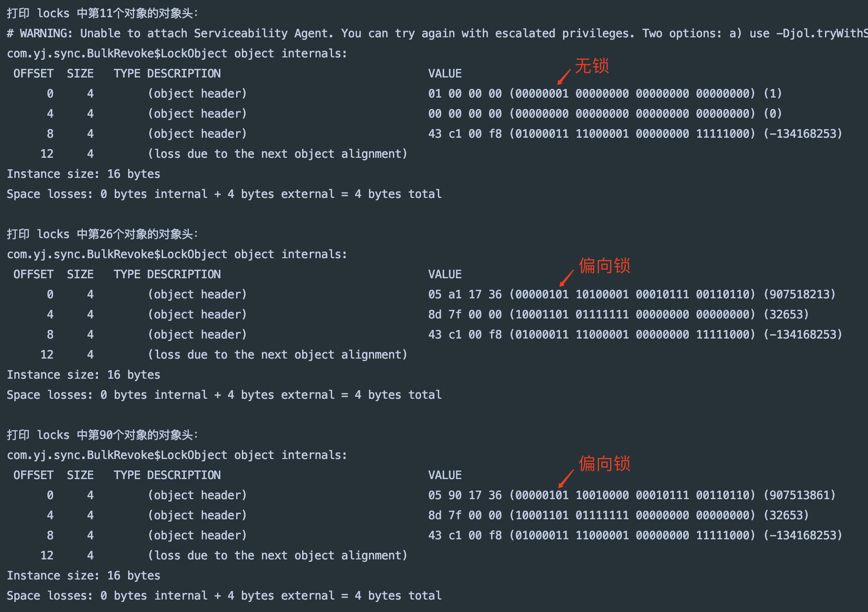The height and width of the screenshot is (612, 868).
Task: Click the first Instance size: 16 bytes line
Action: point(84,174)
